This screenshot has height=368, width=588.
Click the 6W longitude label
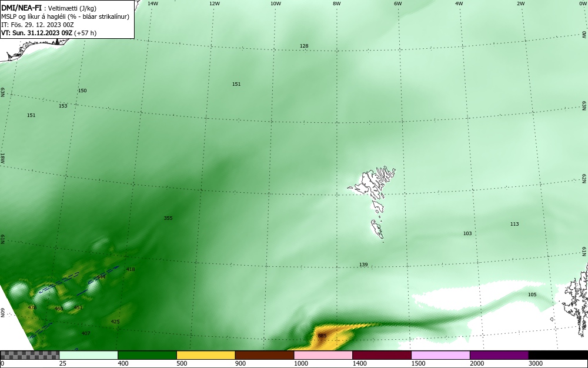click(x=398, y=4)
